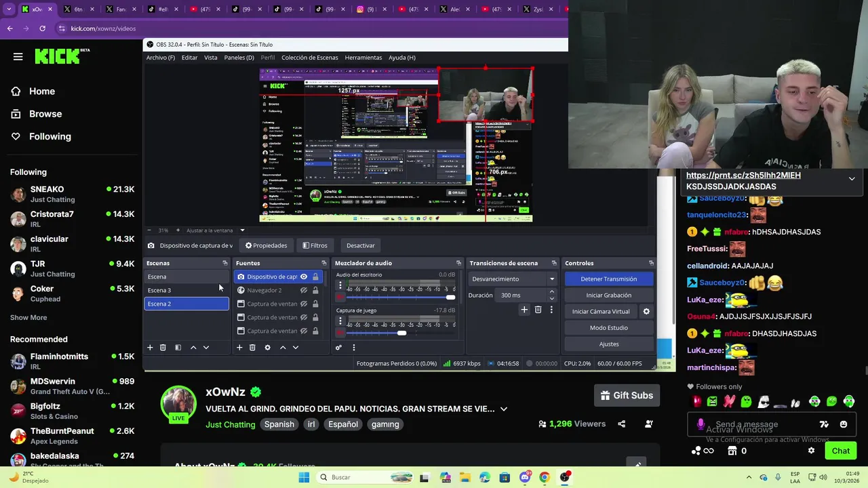
Task: Open moderator user icon next to share
Action: 649,424
